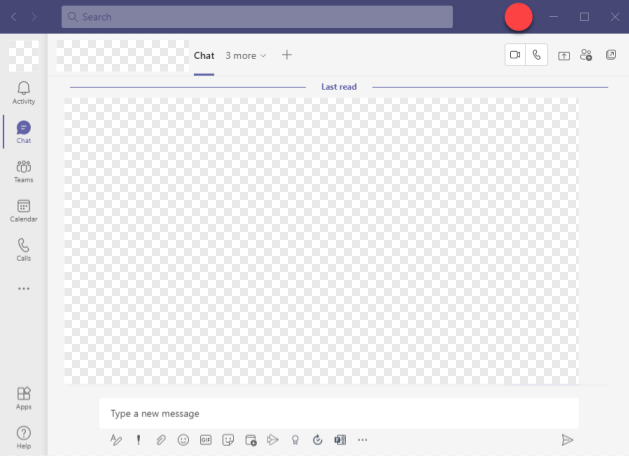Send praise with the badge icon

point(295,440)
